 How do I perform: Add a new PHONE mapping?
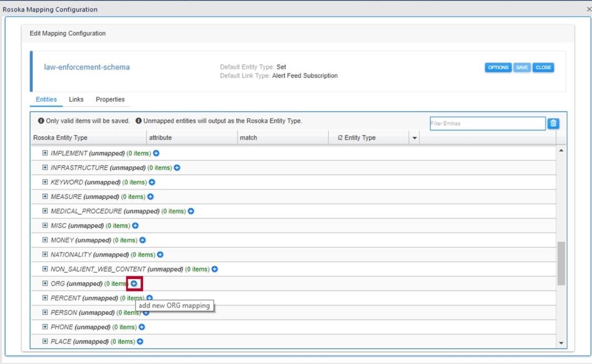(142, 327)
